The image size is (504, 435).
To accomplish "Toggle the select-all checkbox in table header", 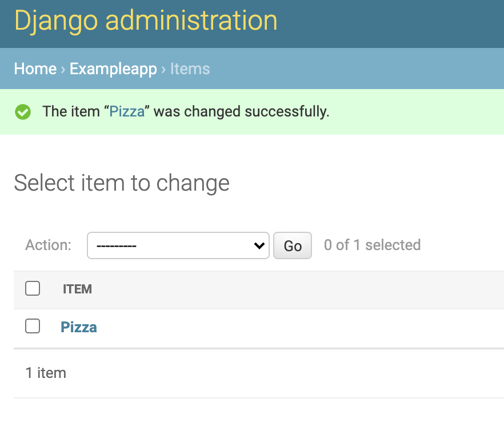I will coord(33,289).
